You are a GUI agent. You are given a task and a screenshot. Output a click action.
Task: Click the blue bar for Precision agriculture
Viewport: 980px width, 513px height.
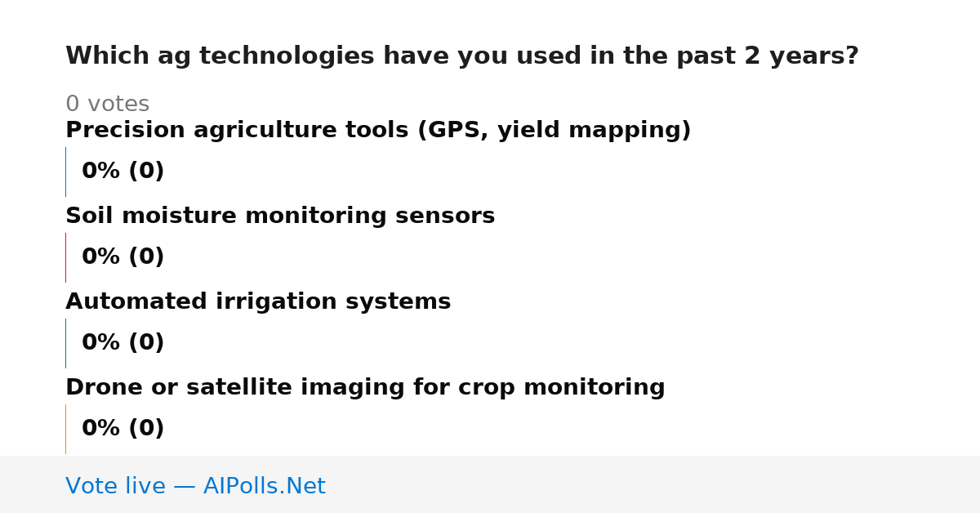66,172
